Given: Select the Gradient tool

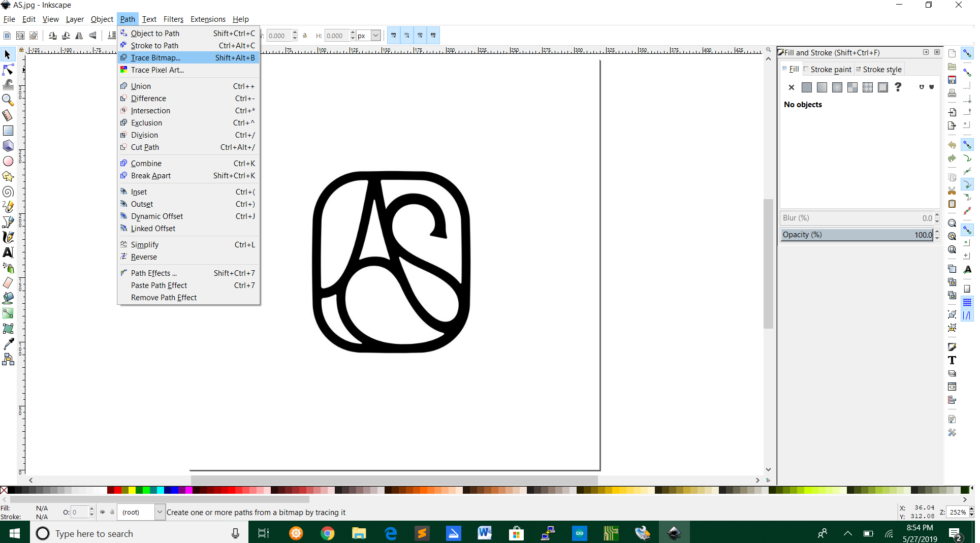Looking at the screenshot, I should coord(8,313).
